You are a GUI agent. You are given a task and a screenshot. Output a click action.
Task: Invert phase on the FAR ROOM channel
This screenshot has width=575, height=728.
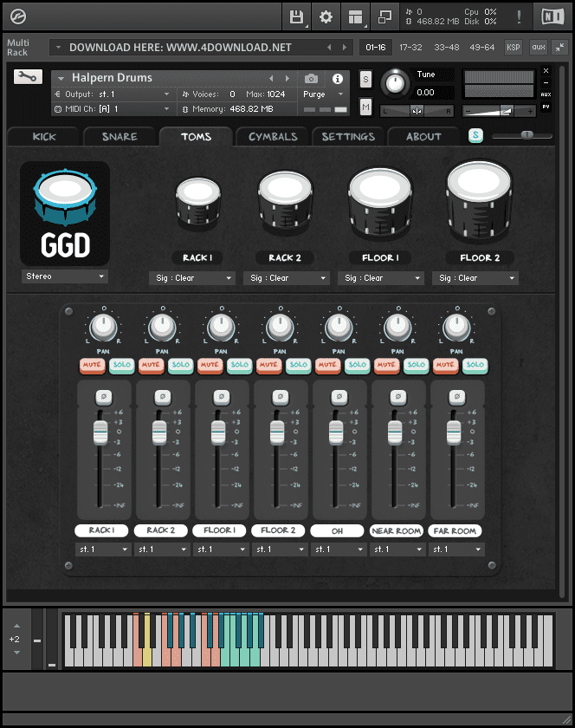pyautogui.click(x=457, y=397)
